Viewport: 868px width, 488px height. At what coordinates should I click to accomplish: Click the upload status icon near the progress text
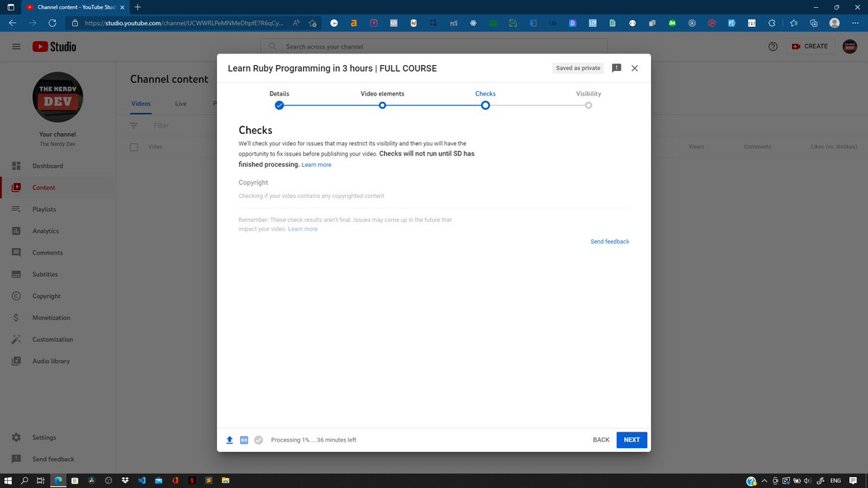pos(229,440)
